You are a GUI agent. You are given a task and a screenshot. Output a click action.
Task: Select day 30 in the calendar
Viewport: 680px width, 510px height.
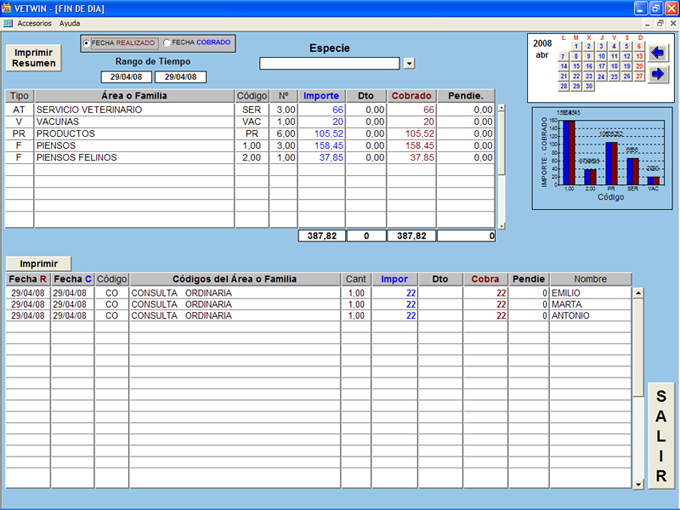coord(588,86)
